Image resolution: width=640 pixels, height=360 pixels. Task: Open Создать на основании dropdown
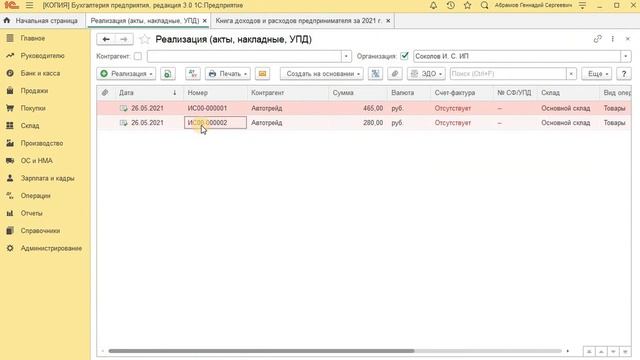pyautogui.click(x=322, y=73)
